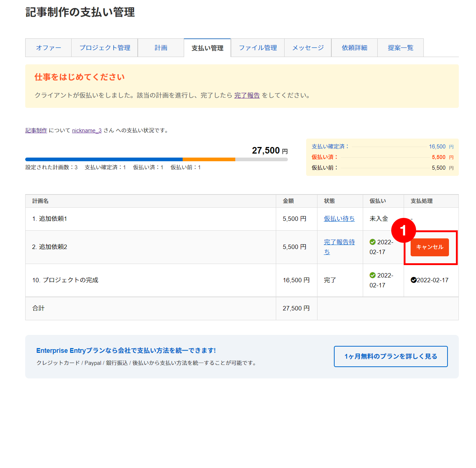Viewport: 476px width, 468px height.
Task: Cancel payment for 追加依頼2
Action: [x=430, y=247]
